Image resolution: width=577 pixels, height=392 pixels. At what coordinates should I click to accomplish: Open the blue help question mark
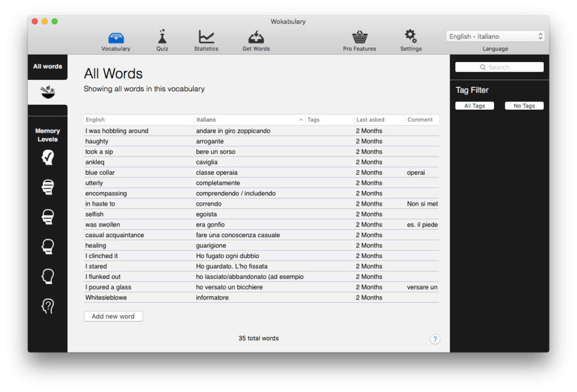coord(435,339)
